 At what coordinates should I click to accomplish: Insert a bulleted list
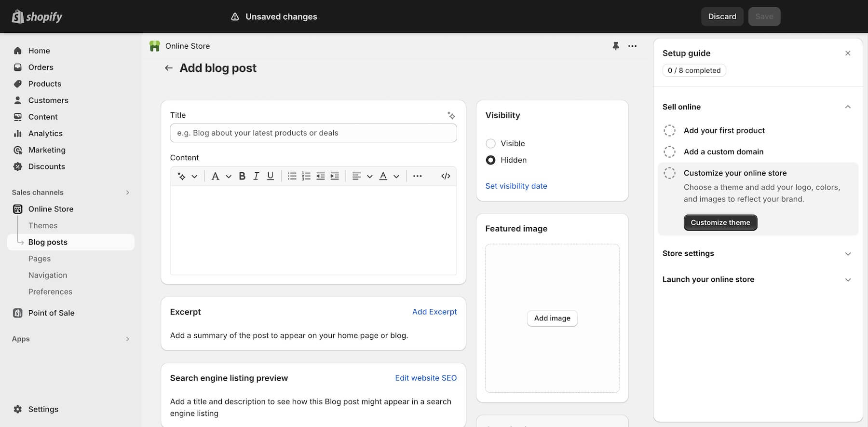[x=292, y=176]
